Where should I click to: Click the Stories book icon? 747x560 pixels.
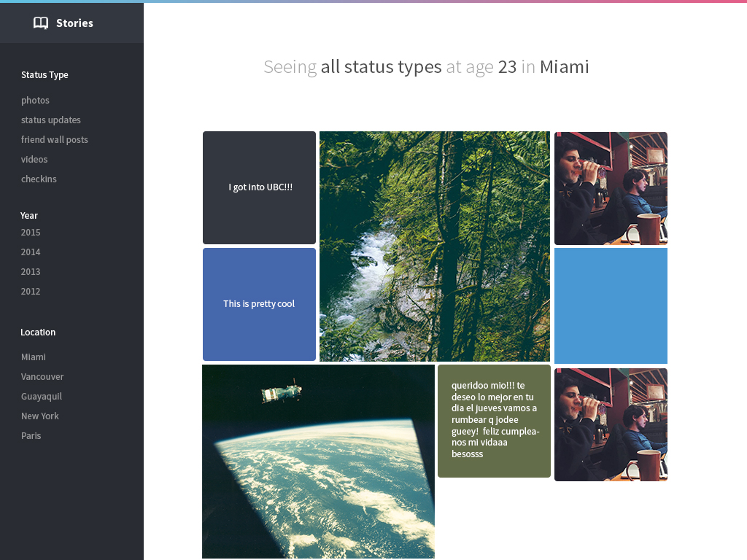click(41, 23)
